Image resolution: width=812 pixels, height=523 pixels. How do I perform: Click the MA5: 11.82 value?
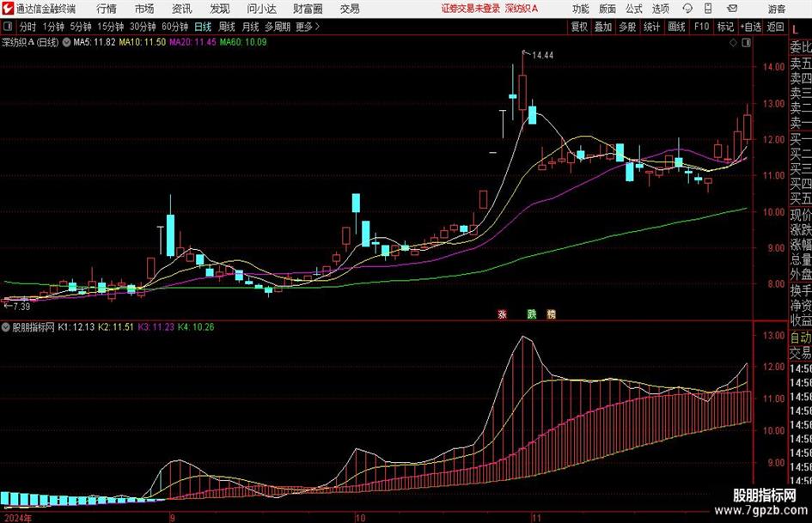coord(95,42)
